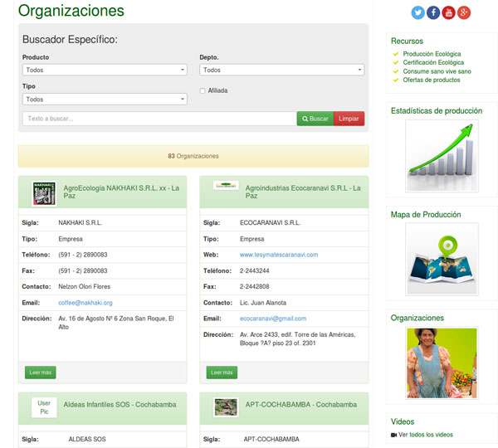
Task: Open the Producto dropdown
Action: tap(105, 70)
